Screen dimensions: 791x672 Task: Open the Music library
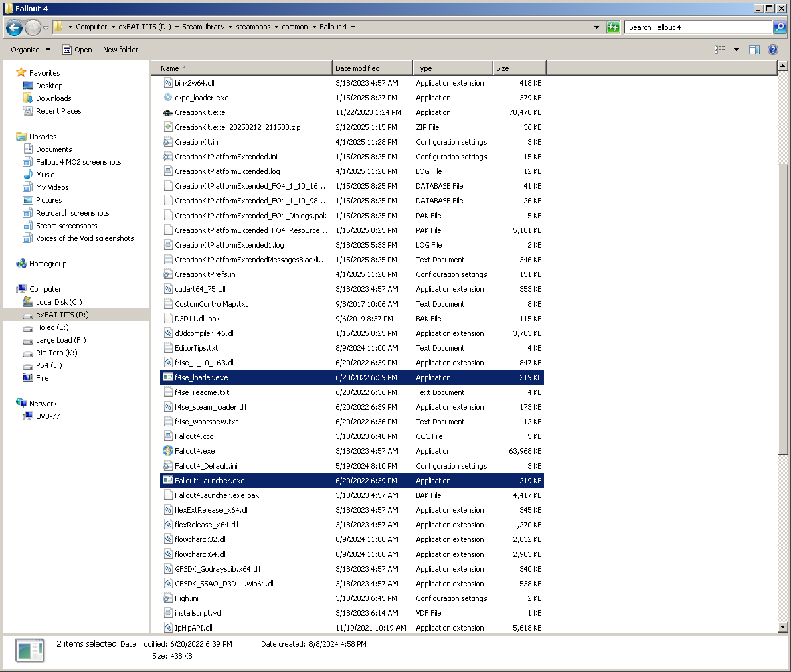tap(45, 175)
